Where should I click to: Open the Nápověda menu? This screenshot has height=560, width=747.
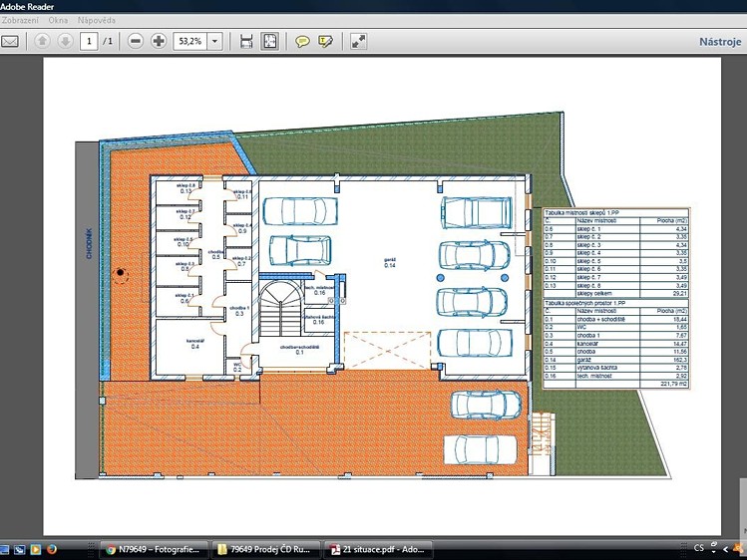tap(97, 21)
